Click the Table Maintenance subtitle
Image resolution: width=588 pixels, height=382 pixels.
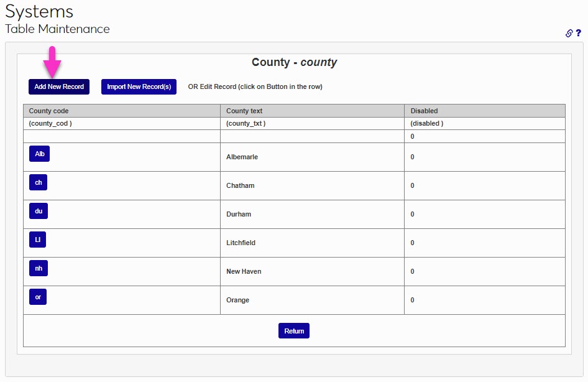(57, 29)
